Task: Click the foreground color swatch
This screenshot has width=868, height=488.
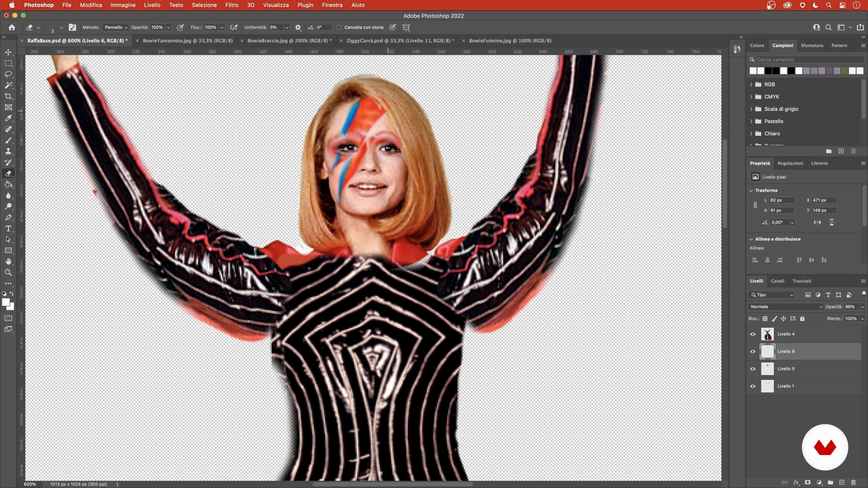Action: [6, 303]
